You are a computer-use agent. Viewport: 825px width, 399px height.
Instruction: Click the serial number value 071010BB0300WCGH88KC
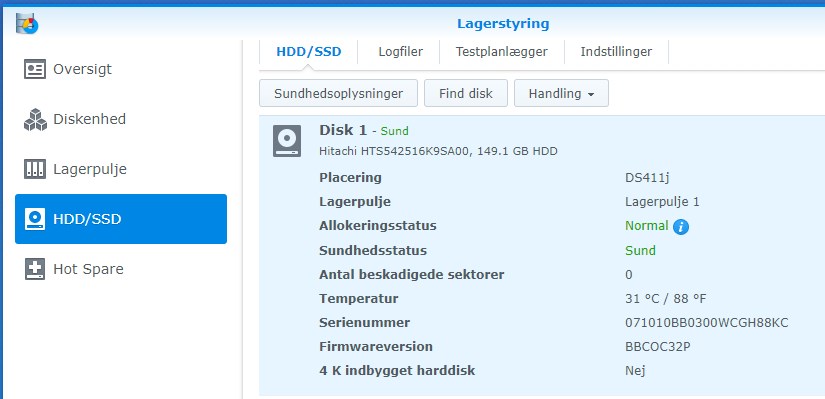coord(707,323)
